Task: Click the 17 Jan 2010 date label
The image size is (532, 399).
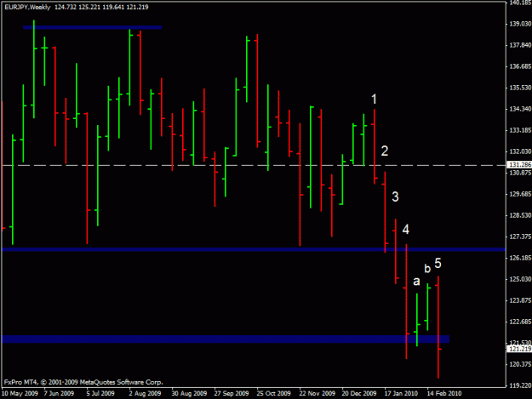Action: click(x=402, y=394)
